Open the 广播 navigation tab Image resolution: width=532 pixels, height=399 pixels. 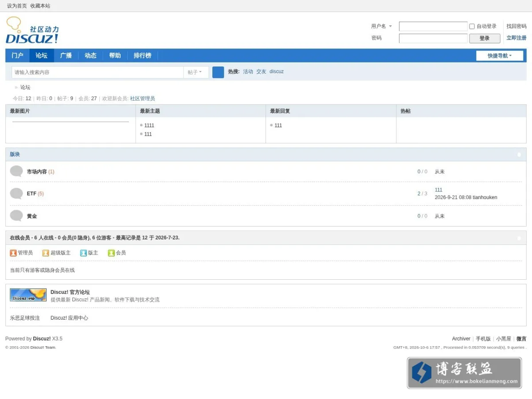pyautogui.click(x=66, y=55)
